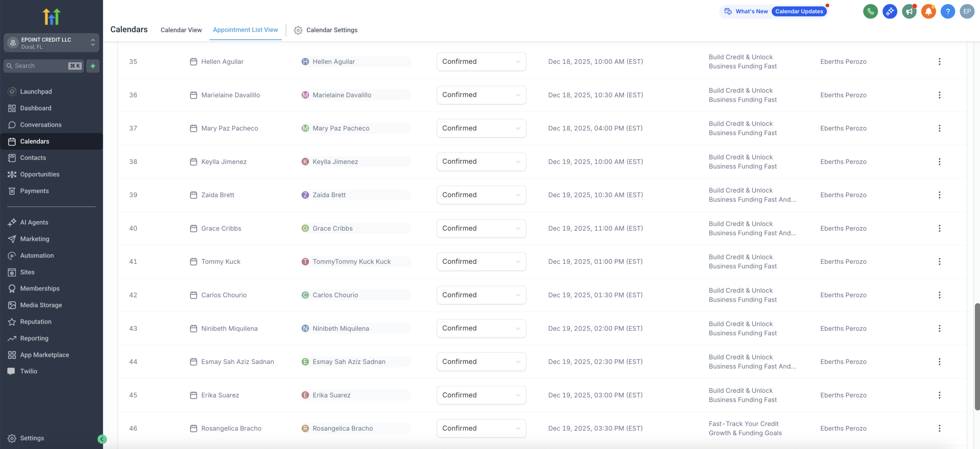Switch to the Calendar View tab
Image resolution: width=980 pixels, height=449 pixels.
181,30
